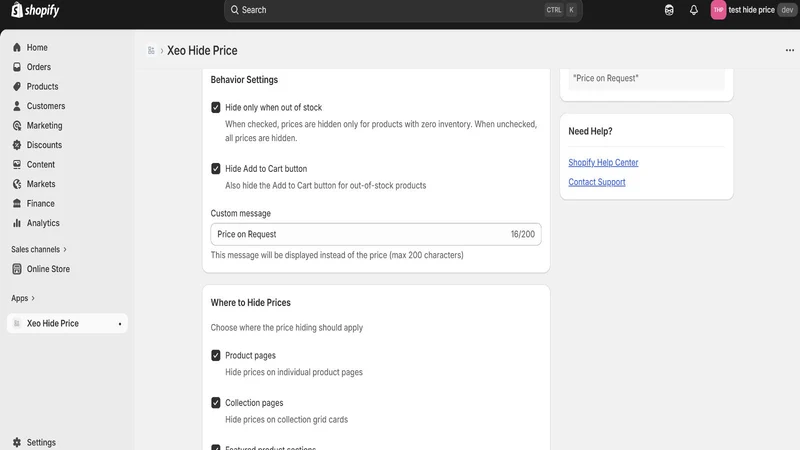The image size is (800, 450).
Task: Click the THP store avatar
Action: tap(718, 10)
